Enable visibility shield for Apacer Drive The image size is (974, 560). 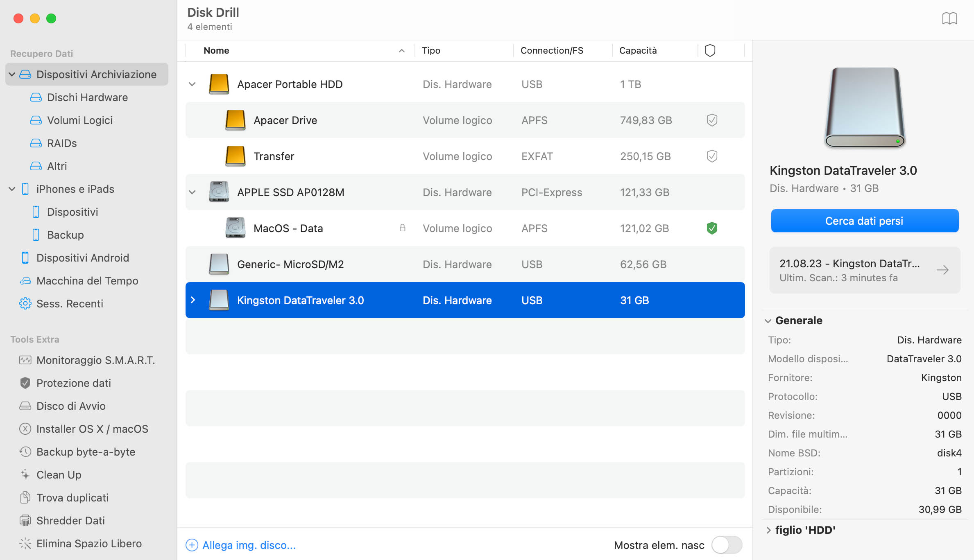711,120
